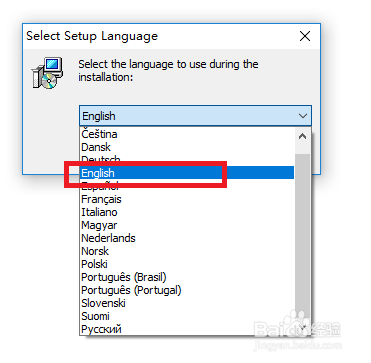Image resolution: width=371 pixels, height=363 pixels.
Task: Click the setup installer computer icon
Action: (47, 73)
